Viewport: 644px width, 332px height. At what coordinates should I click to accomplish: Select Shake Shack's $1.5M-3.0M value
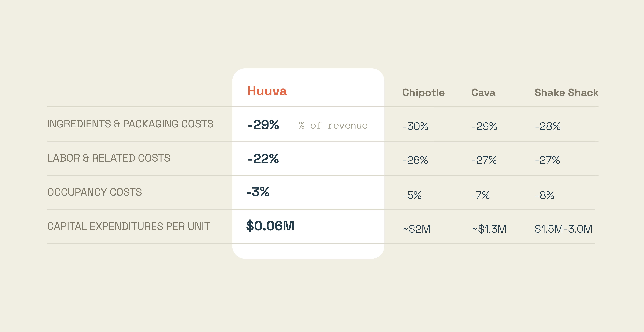point(563,229)
